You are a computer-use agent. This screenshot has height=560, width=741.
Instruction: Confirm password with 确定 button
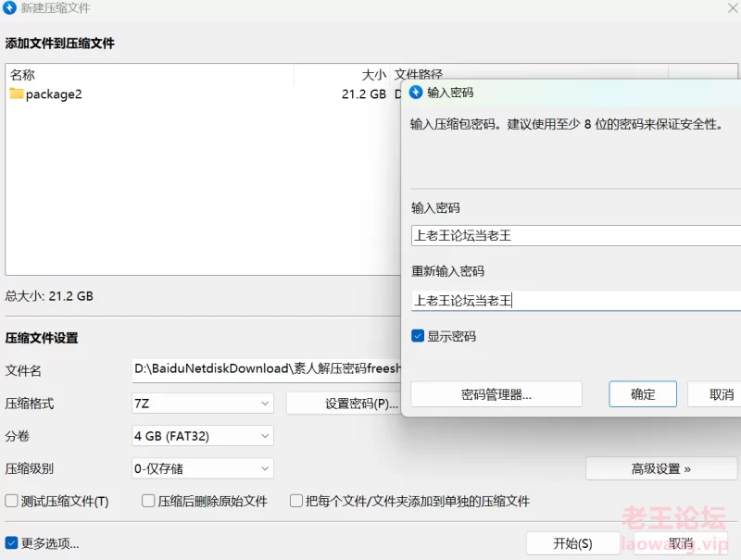tap(643, 394)
